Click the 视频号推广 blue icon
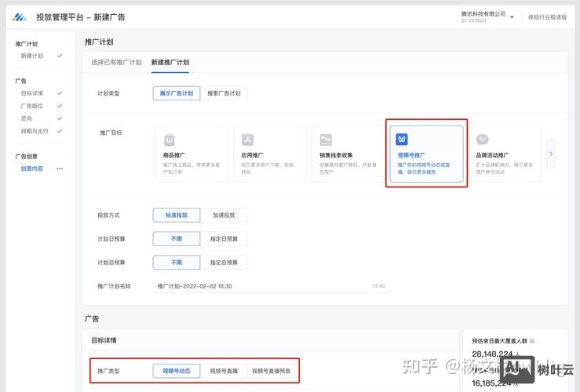The image size is (580, 392). pos(402,140)
